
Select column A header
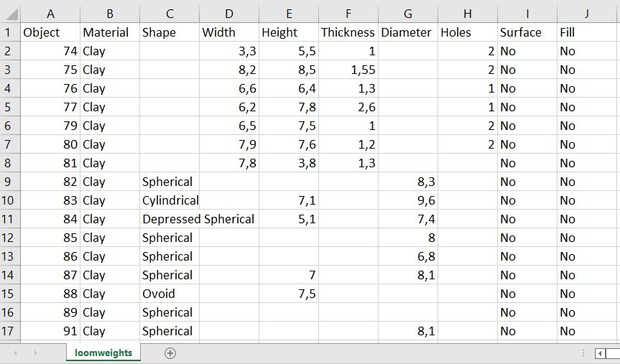pyautogui.click(x=50, y=14)
